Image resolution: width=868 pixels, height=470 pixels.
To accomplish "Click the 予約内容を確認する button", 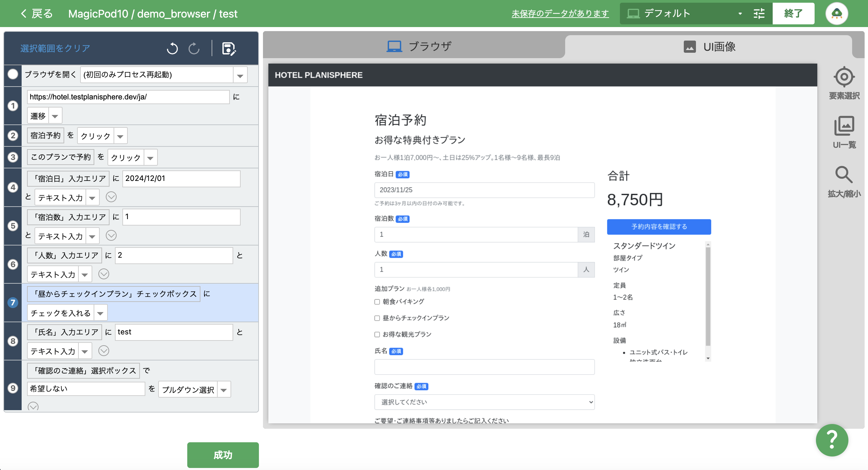I will pos(659,227).
